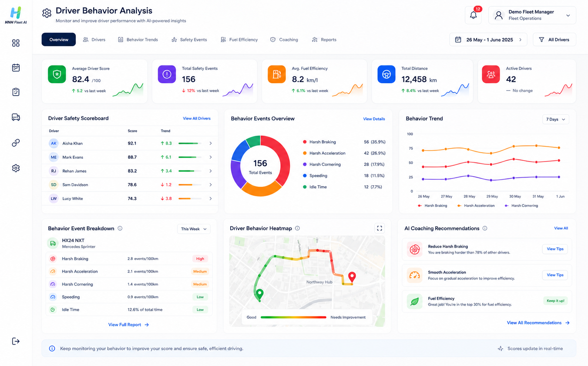Click the HX24 NXT vehicle van icon
588x366 pixels.
[x=53, y=243]
